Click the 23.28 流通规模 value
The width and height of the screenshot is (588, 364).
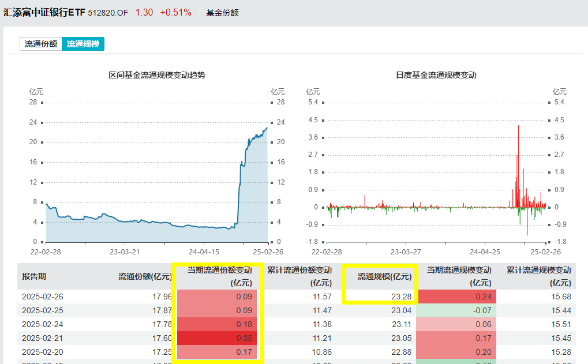click(401, 297)
